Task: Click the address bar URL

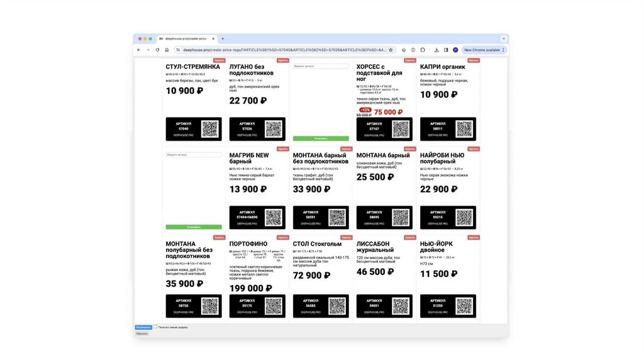Action: [285, 50]
